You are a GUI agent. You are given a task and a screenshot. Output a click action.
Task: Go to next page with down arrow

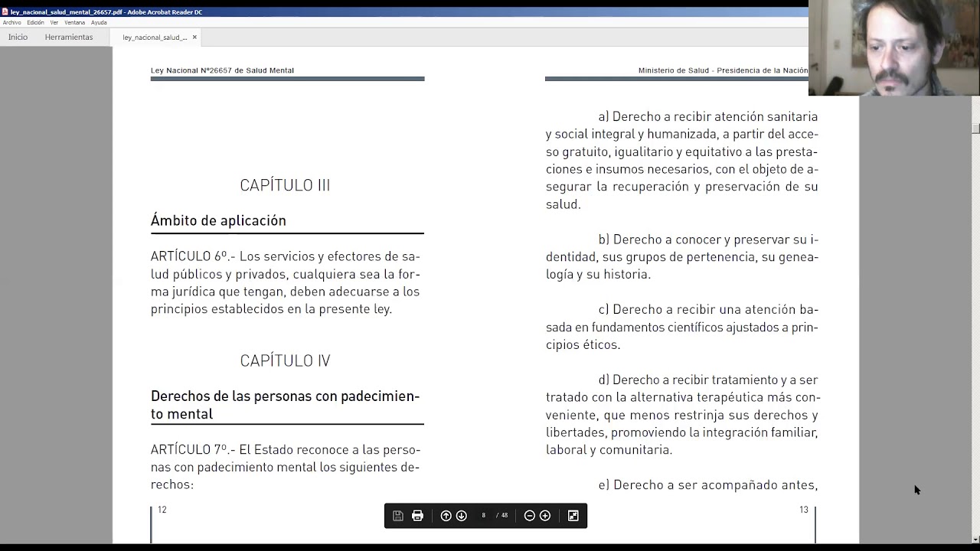click(x=462, y=516)
